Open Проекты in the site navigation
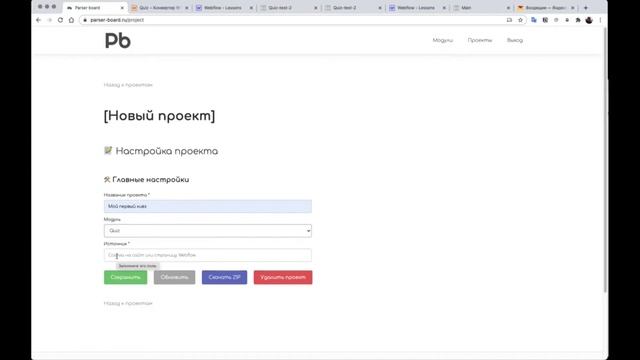Image resolution: width=640 pixels, height=360 pixels. pyautogui.click(x=480, y=40)
